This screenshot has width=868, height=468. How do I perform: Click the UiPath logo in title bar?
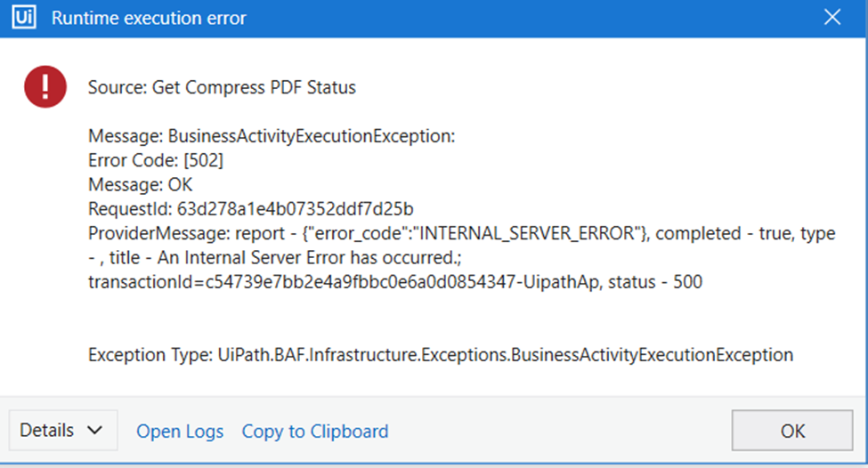[24, 17]
